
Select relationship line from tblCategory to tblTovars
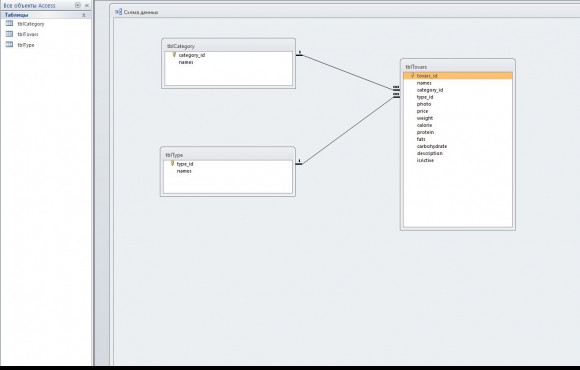tap(348, 72)
